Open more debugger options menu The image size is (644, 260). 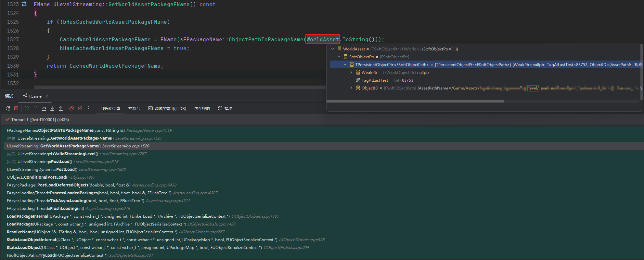(88, 108)
